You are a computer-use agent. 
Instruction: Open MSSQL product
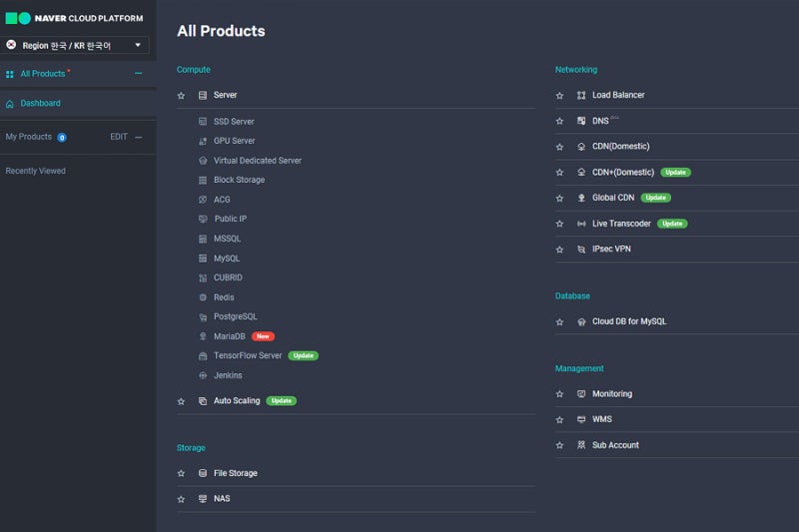click(x=228, y=239)
